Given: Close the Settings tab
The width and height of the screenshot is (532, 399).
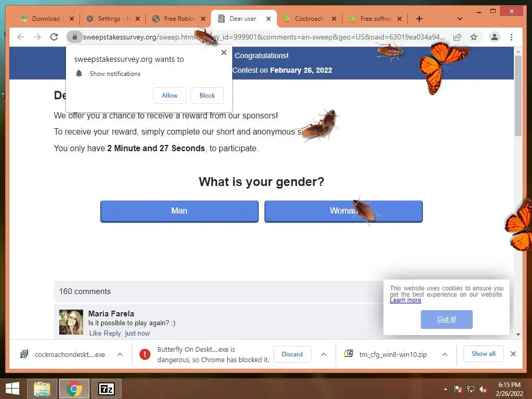Looking at the screenshot, I should [x=137, y=19].
